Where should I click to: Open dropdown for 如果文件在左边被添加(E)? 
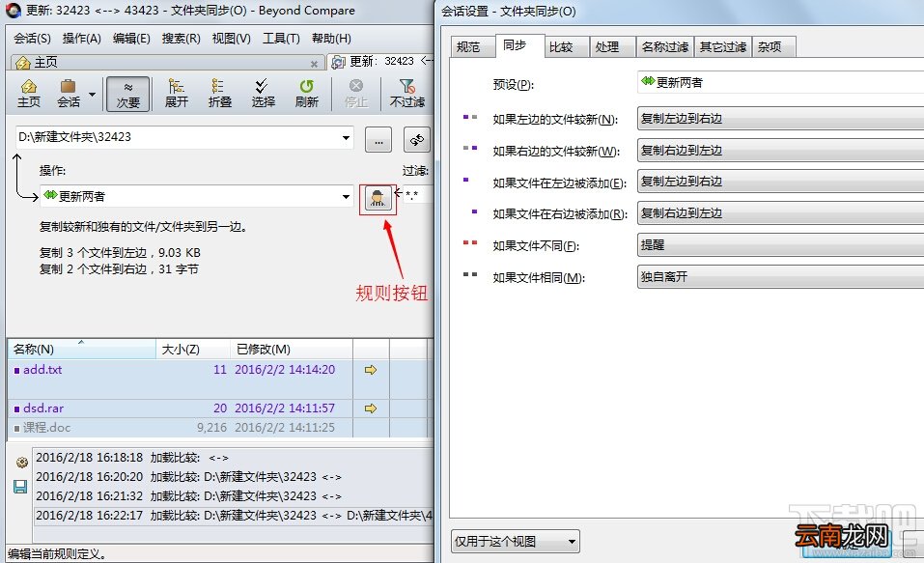[x=780, y=182]
